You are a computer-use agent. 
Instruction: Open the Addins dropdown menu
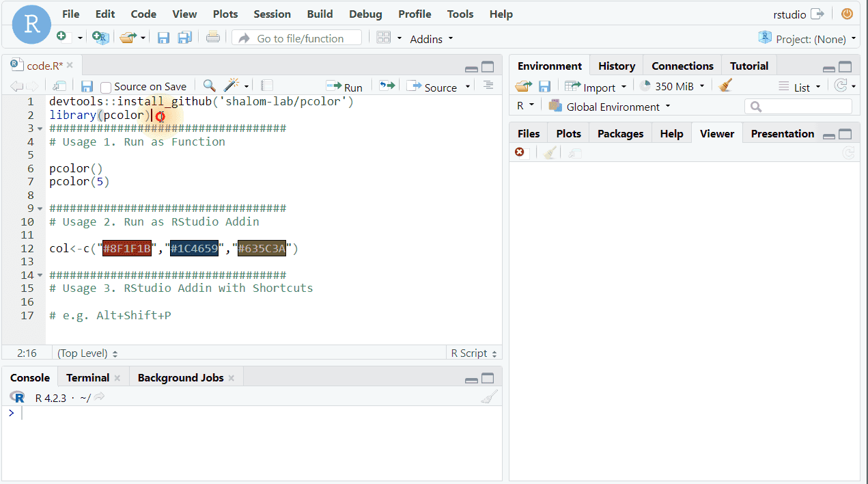coord(431,39)
